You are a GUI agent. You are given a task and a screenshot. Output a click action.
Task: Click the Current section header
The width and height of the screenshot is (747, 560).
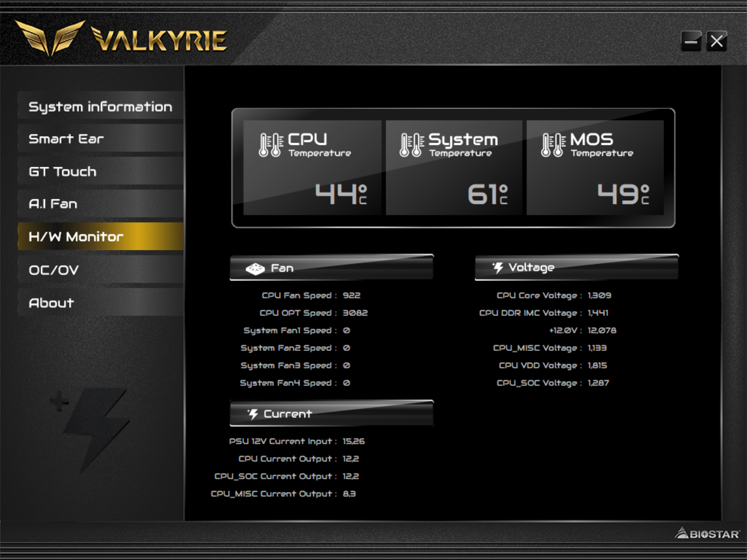click(x=332, y=413)
